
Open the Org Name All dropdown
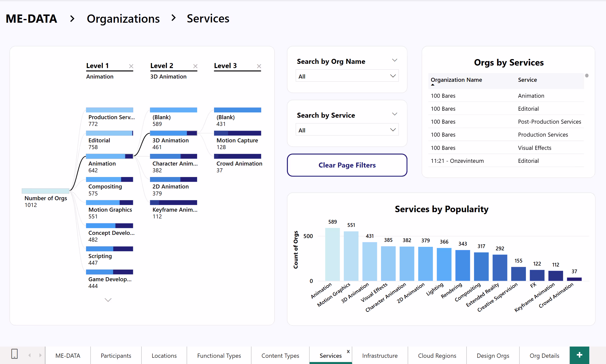click(347, 76)
